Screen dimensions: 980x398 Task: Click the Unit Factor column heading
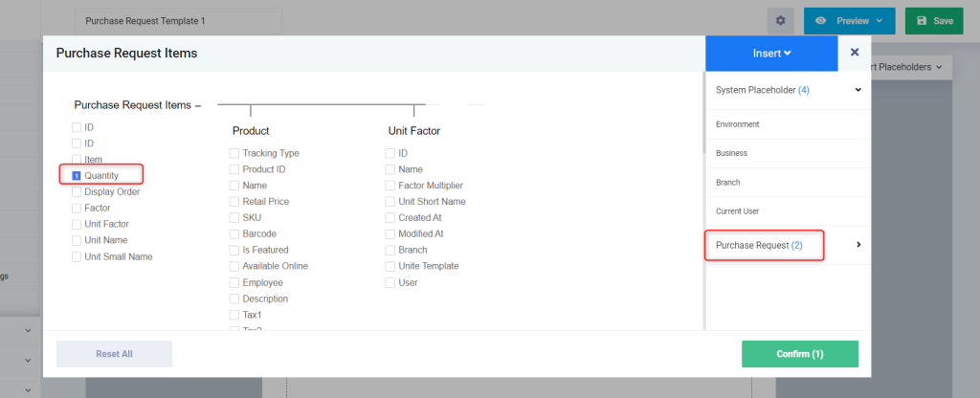tap(413, 131)
